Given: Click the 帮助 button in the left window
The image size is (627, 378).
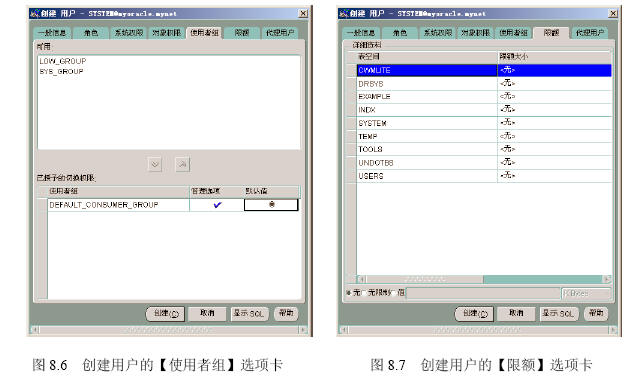Looking at the screenshot, I should (x=286, y=313).
